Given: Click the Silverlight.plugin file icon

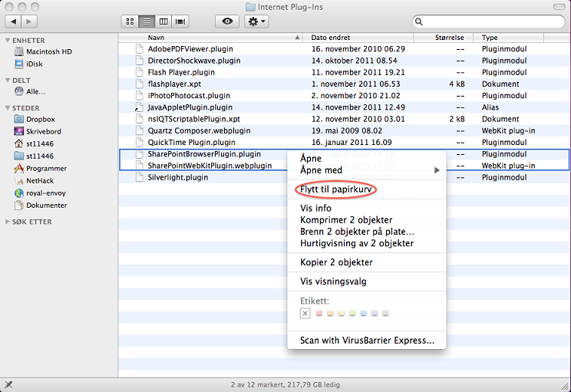Looking at the screenshot, I should tap(139, 177).
